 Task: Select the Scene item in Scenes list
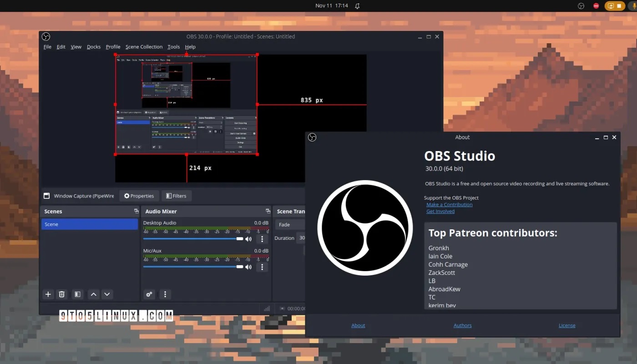(x=90, y=224)
